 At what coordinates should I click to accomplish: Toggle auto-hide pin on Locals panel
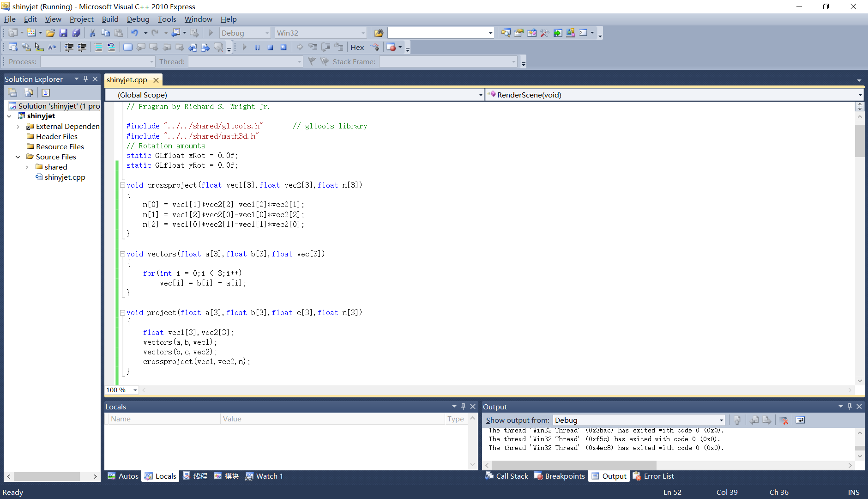coord(463,407)
